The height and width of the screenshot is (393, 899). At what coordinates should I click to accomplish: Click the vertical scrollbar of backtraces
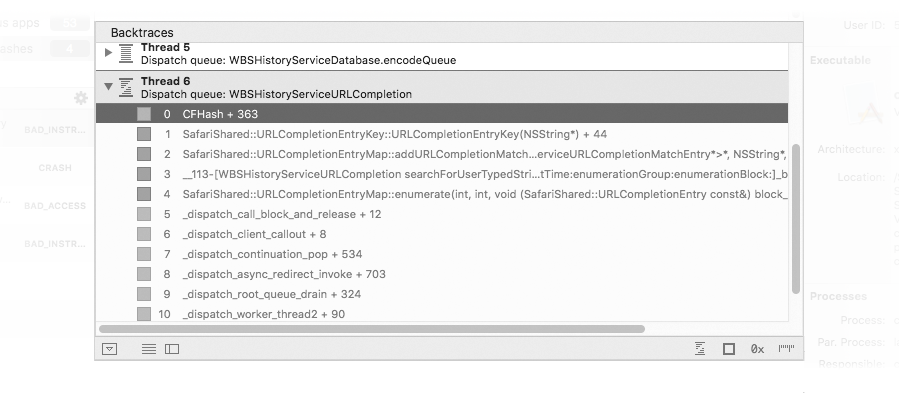[x=795, y=219]
